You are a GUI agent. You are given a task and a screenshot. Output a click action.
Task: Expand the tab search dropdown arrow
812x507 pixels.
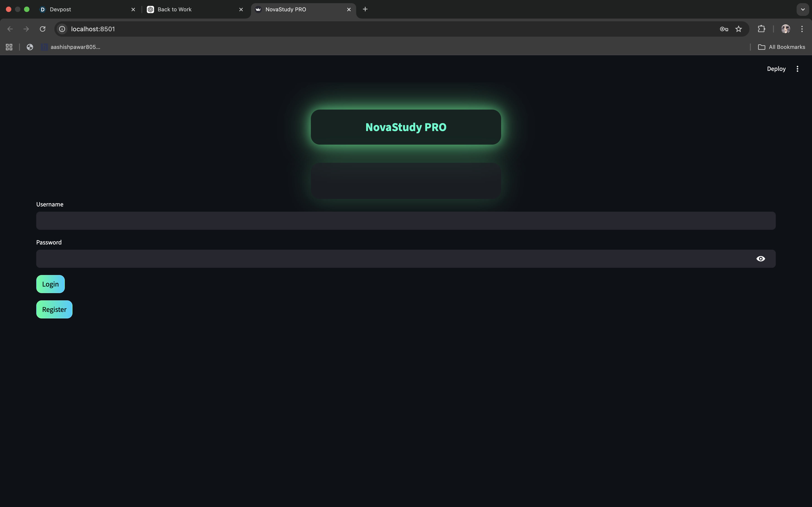(803, 9)
